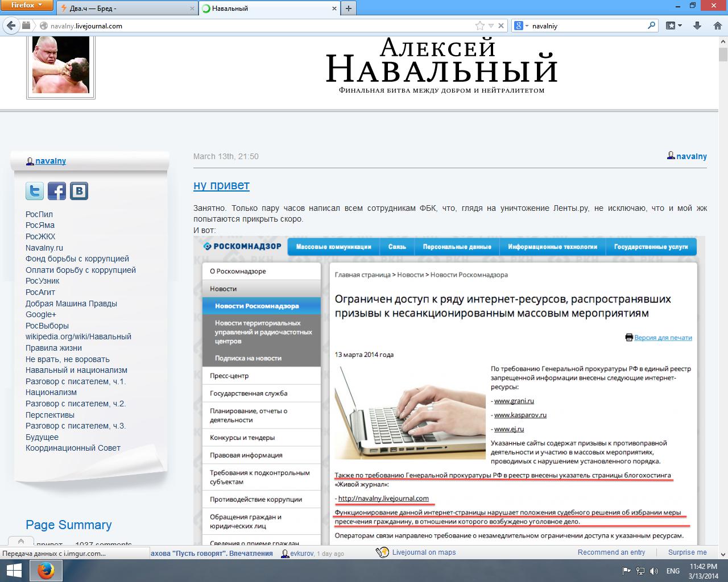This screenshot has height=582, width=728.
Task: Open the post author link "navalny"
Action: click(692, 156)
